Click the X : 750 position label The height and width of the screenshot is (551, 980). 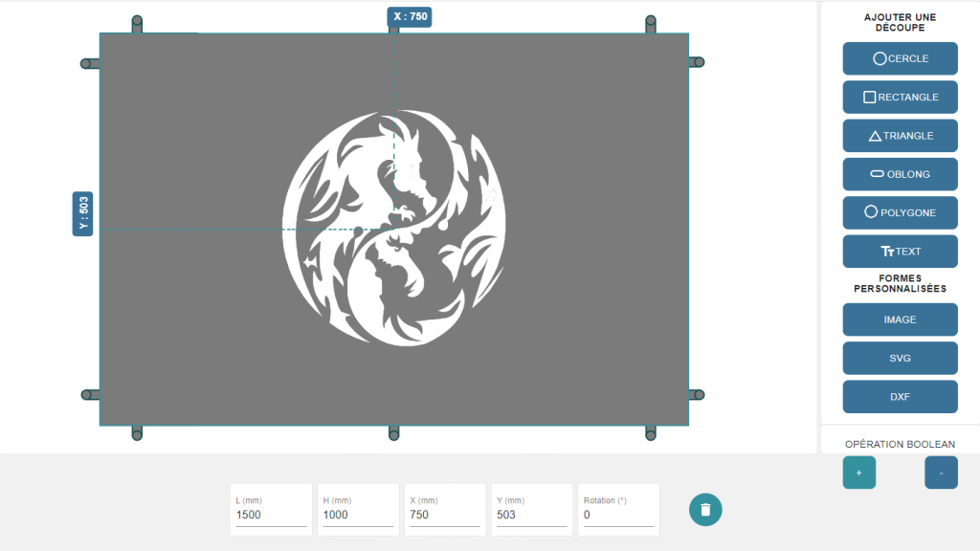[x=410, y=17]
